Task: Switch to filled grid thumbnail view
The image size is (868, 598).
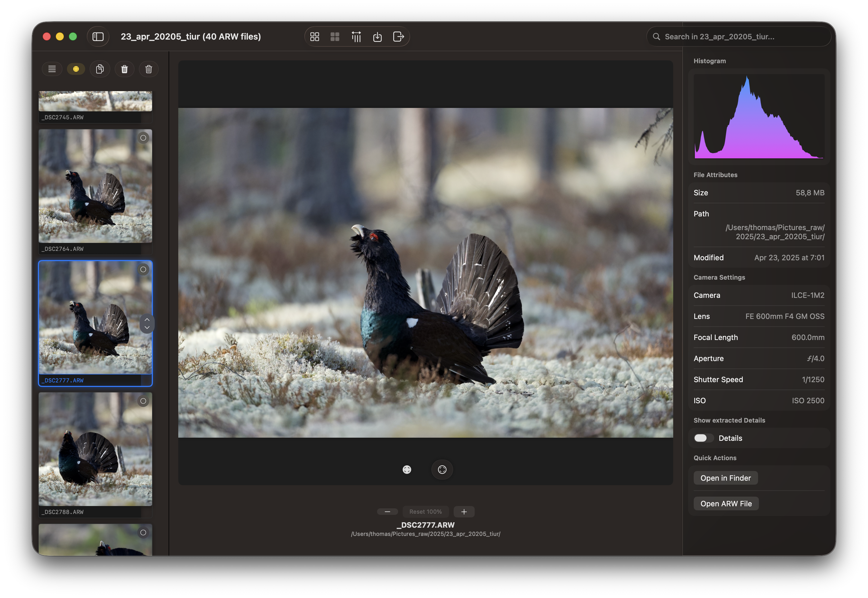Action: (x=335, y=37)
